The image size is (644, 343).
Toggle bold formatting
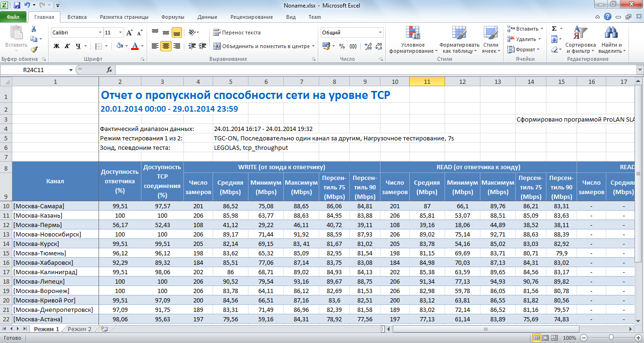point(57,46)
